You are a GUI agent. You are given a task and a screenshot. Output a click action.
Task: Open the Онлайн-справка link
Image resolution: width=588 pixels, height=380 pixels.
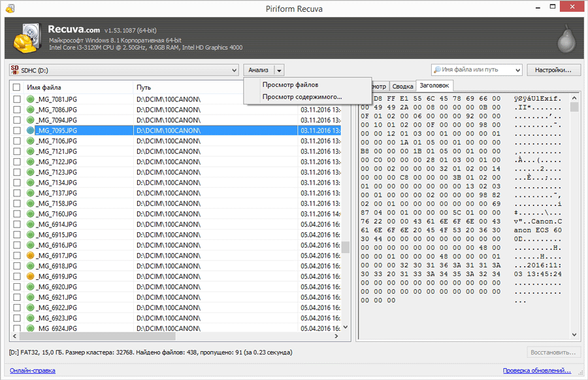pyautogui.click(x=33, y=370)
